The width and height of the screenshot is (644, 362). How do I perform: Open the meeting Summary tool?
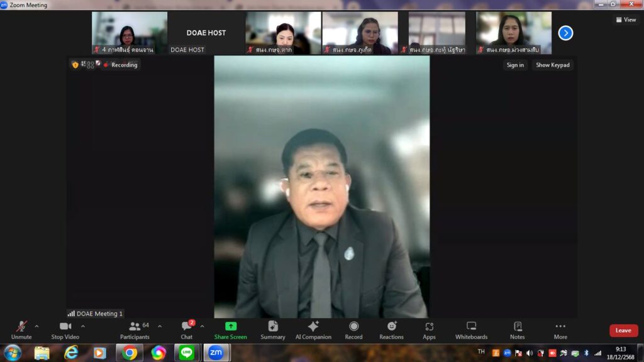273,330
